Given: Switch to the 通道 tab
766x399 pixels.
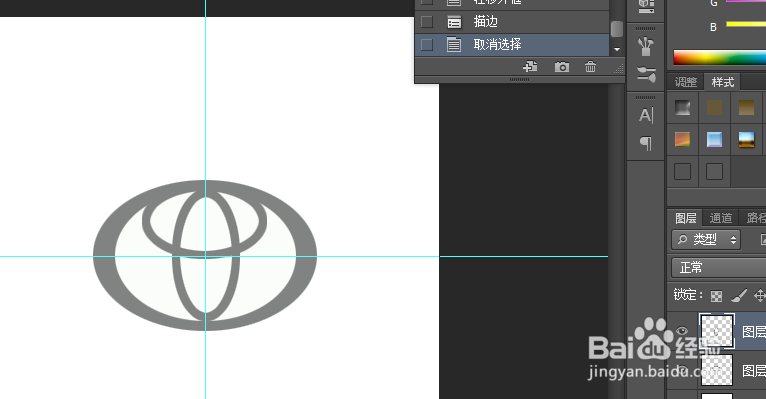Looking at the screenshot, I should (x=721, y=218).
